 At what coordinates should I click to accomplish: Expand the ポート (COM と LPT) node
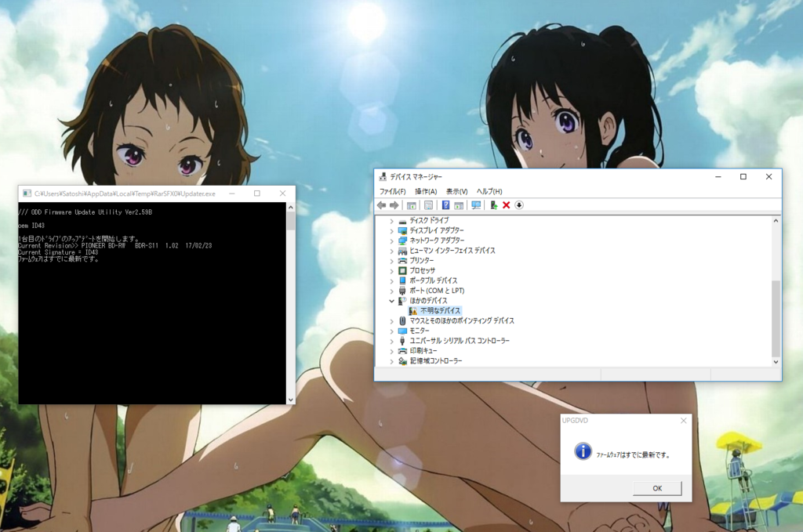click(x=392, y=291)
